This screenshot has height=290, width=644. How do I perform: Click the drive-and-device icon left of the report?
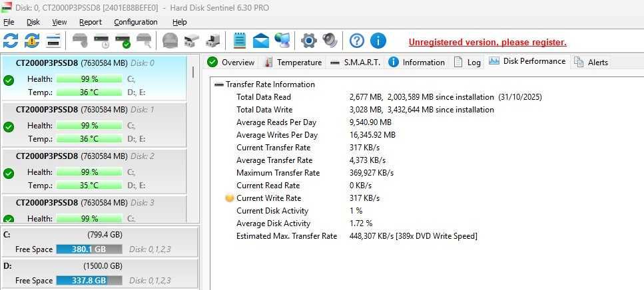212,41
